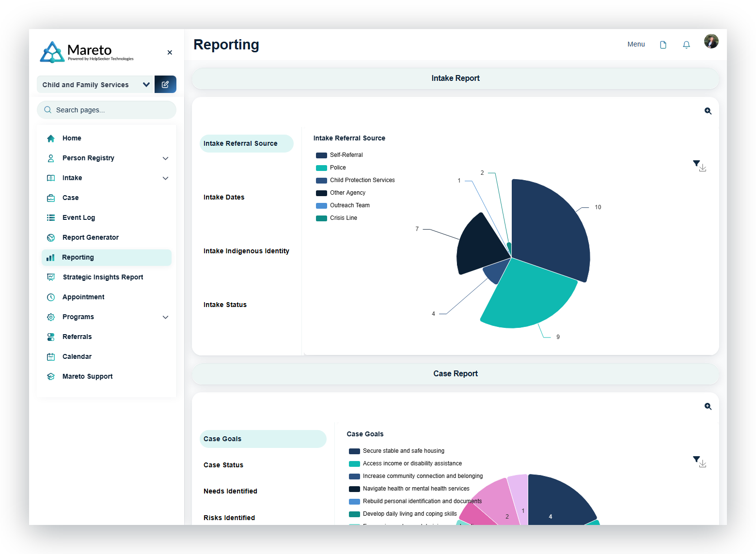Toggle Police legend swatch
This screenshot has width=756, height=554.
(x=321, y=168)
